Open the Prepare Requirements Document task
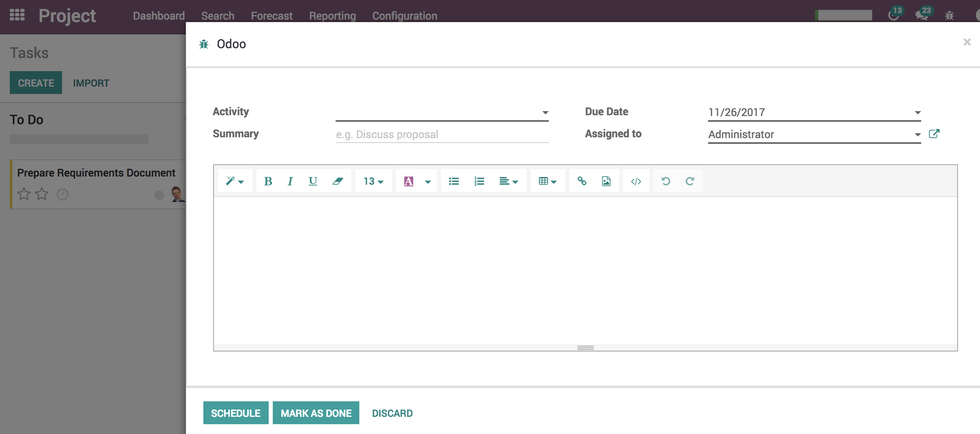 pyautogui.click(x=96, y=173)
